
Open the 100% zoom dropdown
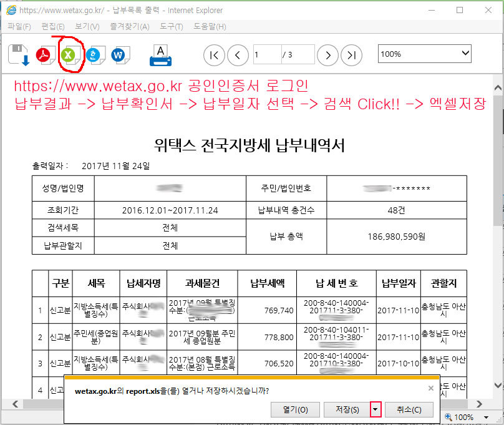coord(424,54)
